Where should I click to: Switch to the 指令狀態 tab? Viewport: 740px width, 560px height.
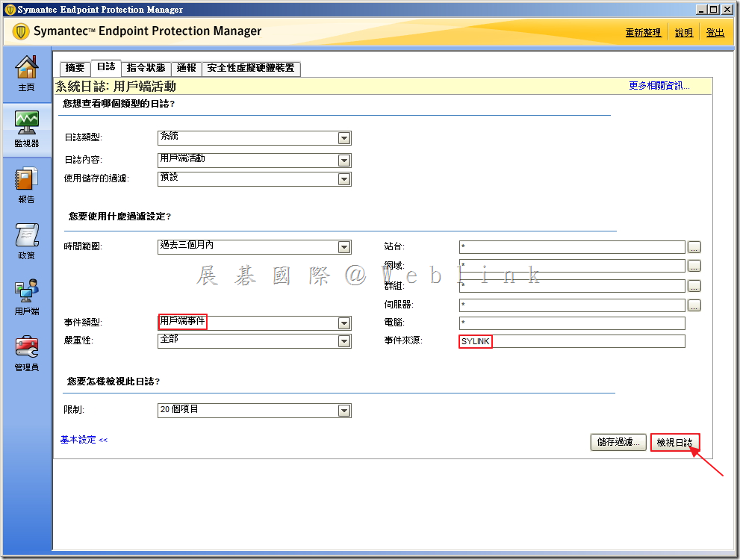[146, 68]
